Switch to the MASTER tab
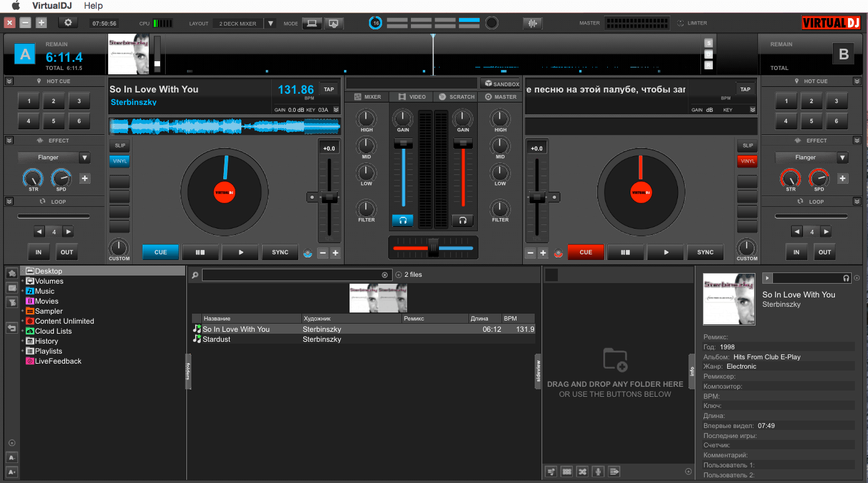This screenshot has width=868, height=483. 500,97
